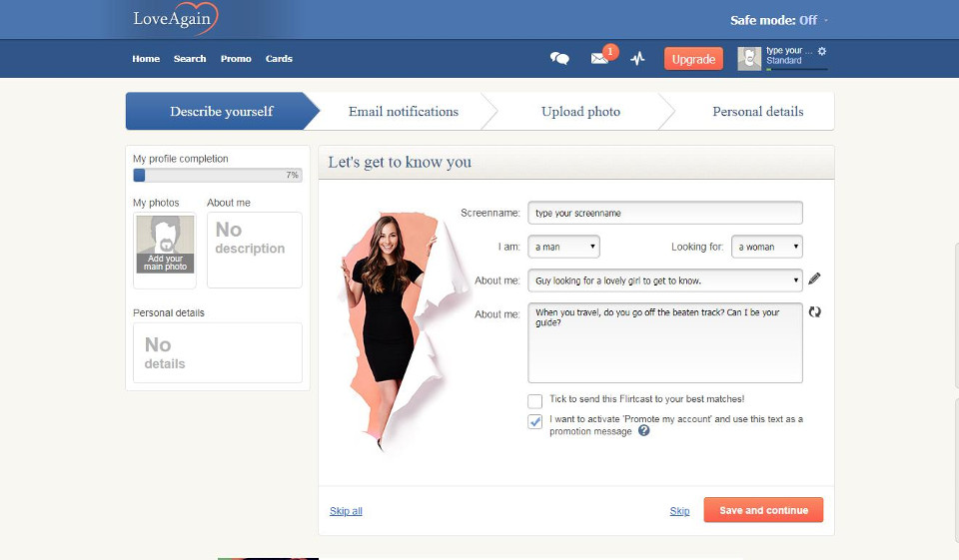Click the pencil edit icon beside status
959x560 pixels.
(x=814, y=280)
